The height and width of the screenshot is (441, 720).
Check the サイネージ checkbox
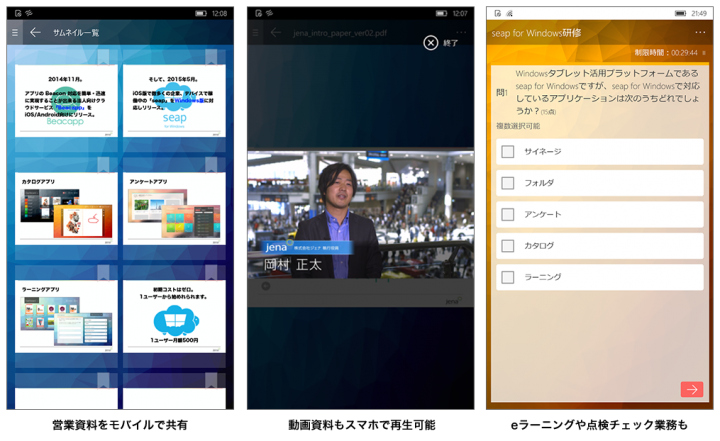click(507, 152)
